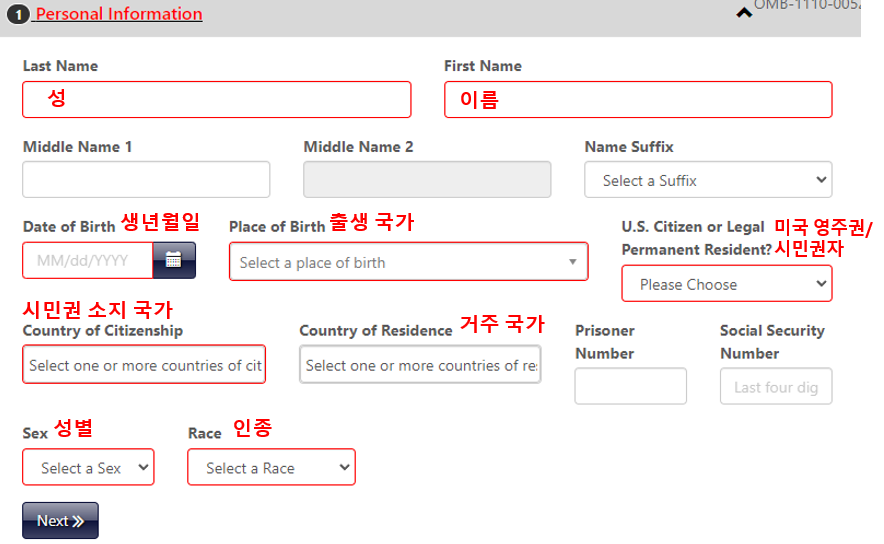884x544 pixels.
Task: Click the step 1 circle badge
Action: click(17, 15)
